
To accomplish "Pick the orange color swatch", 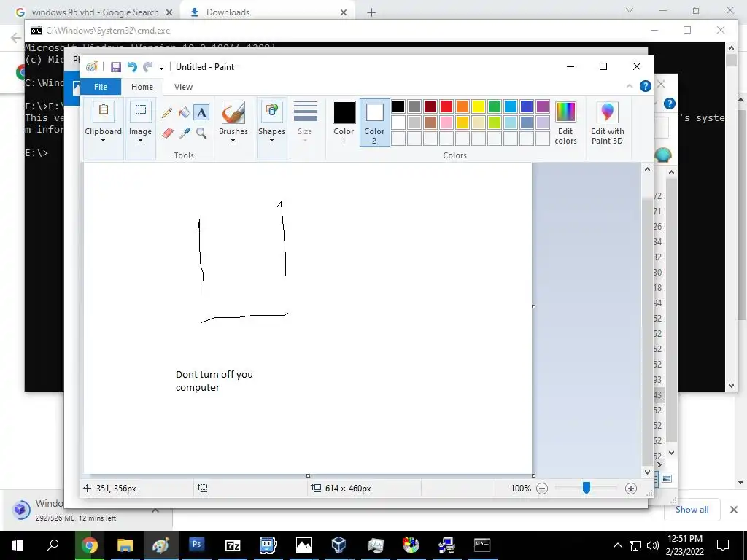I will coord(462,106).
